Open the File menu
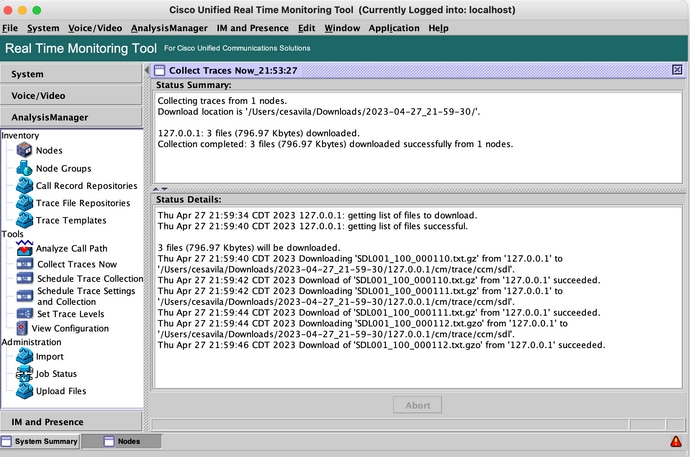This screenshot has height=457, width=690. pos(10,28)
